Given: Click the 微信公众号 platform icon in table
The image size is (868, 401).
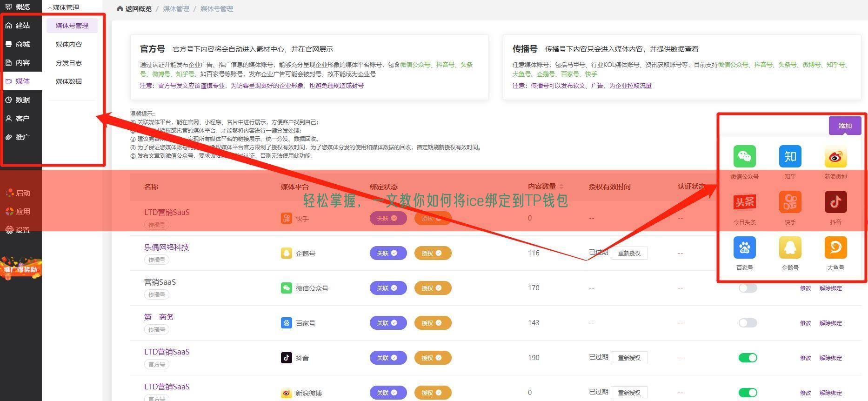Looking at the screenshot, I should click(x=287, y=288).
